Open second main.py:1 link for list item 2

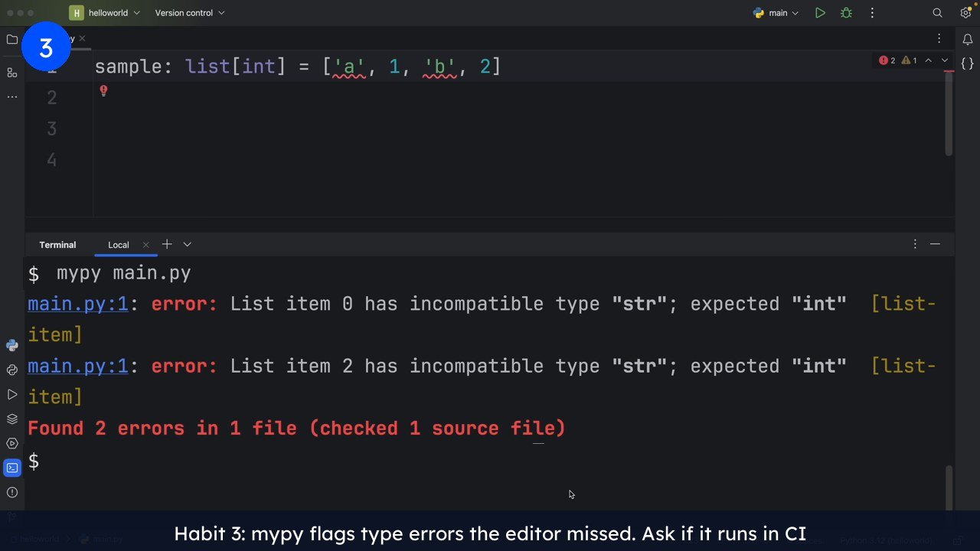coord(78,366)
